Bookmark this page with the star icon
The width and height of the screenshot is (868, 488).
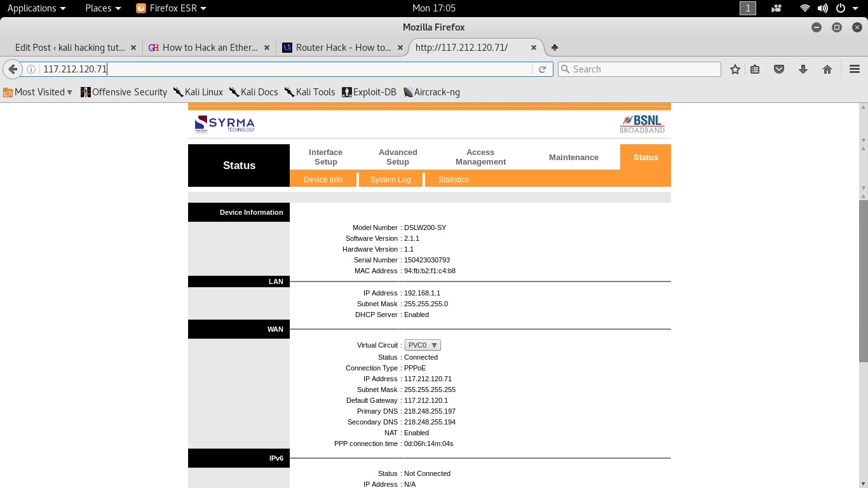click(x=735, y=69)
